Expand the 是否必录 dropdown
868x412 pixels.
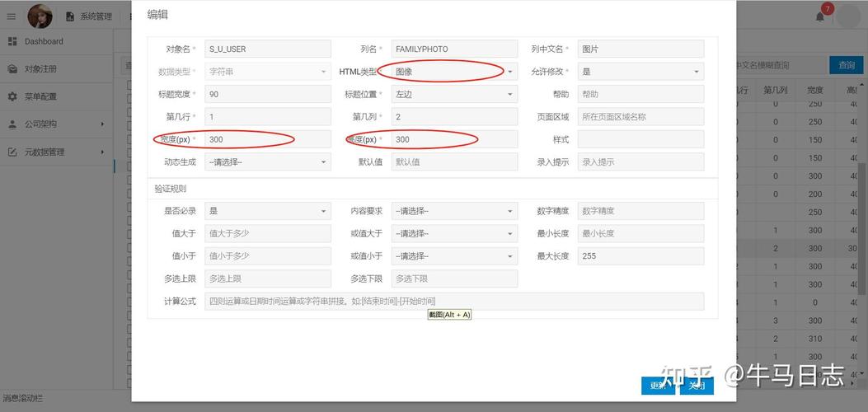click(x=268, y=211)
